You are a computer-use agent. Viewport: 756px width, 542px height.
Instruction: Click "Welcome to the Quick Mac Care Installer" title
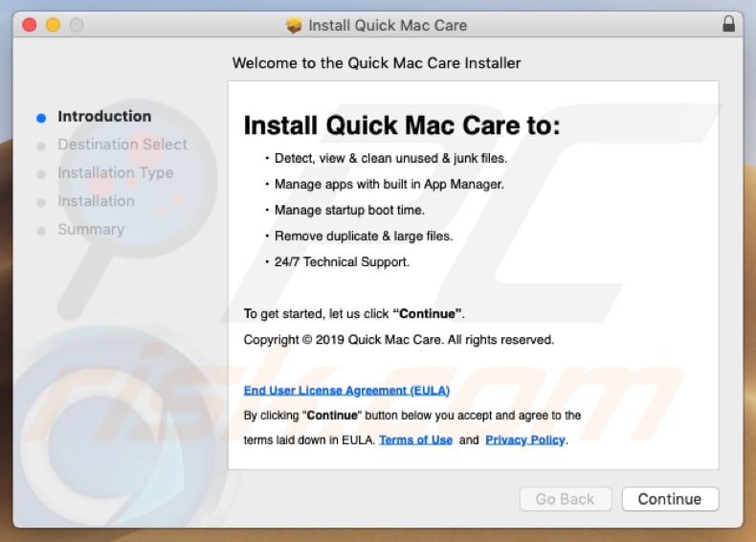click(x=376, y=63)
